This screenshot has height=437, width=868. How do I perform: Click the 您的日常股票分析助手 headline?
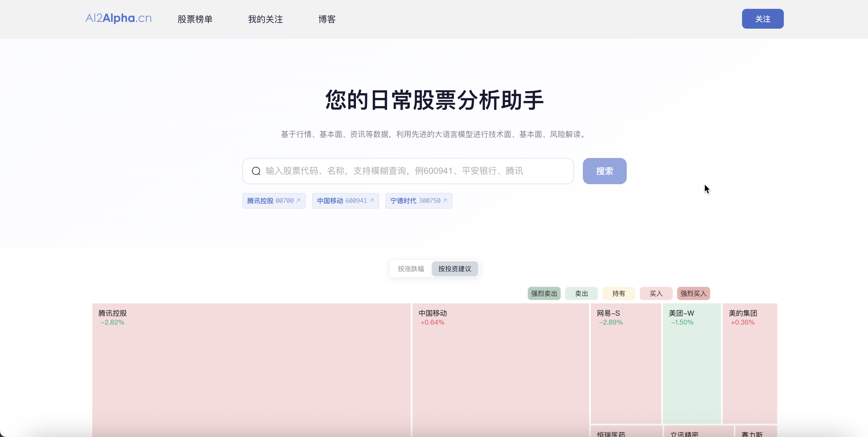434,100
